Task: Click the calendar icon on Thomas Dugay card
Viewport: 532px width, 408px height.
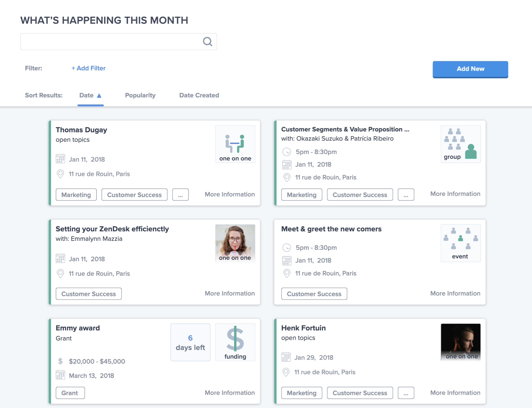Action: (x=61, y=159)
